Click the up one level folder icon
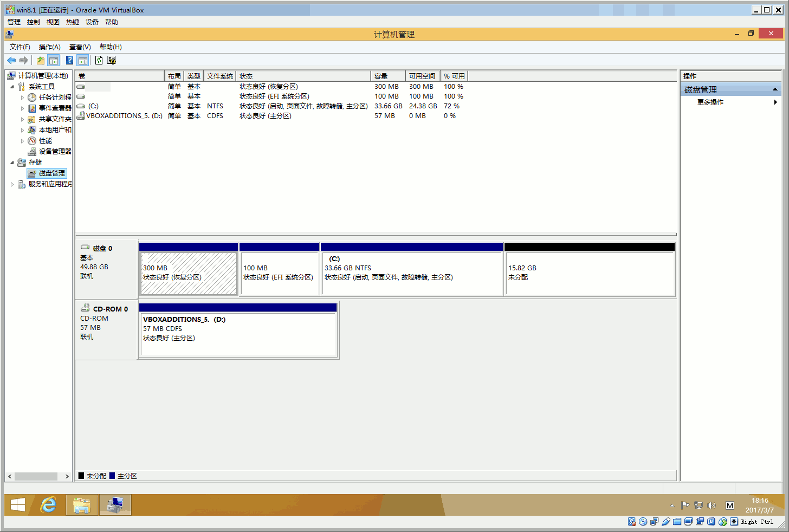Viewport: 789px width, 532px height. point(41,60)
